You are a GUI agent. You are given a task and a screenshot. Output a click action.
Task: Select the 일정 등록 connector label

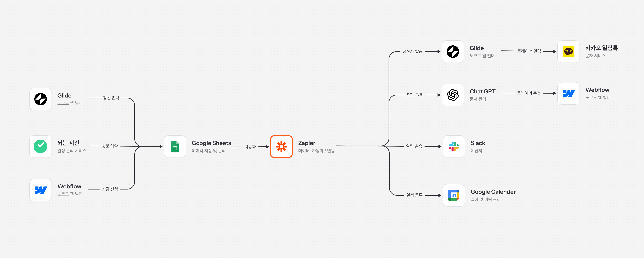click(414, 195)
